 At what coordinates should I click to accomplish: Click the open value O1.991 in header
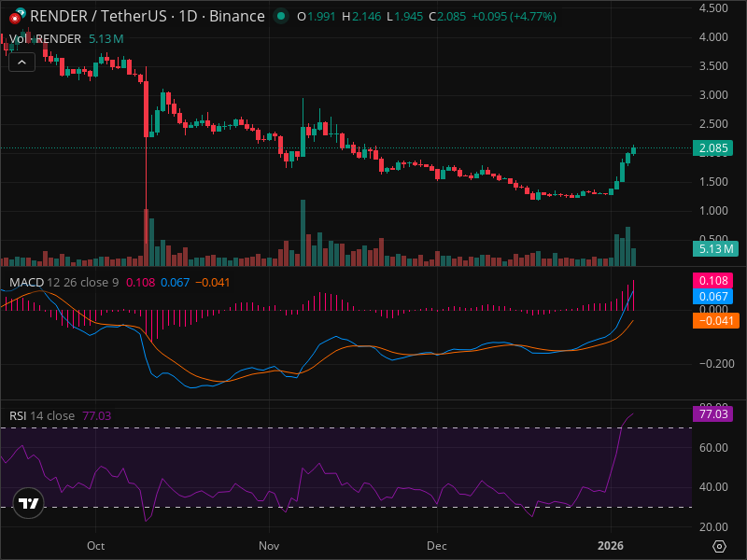(x=317, y=16)
